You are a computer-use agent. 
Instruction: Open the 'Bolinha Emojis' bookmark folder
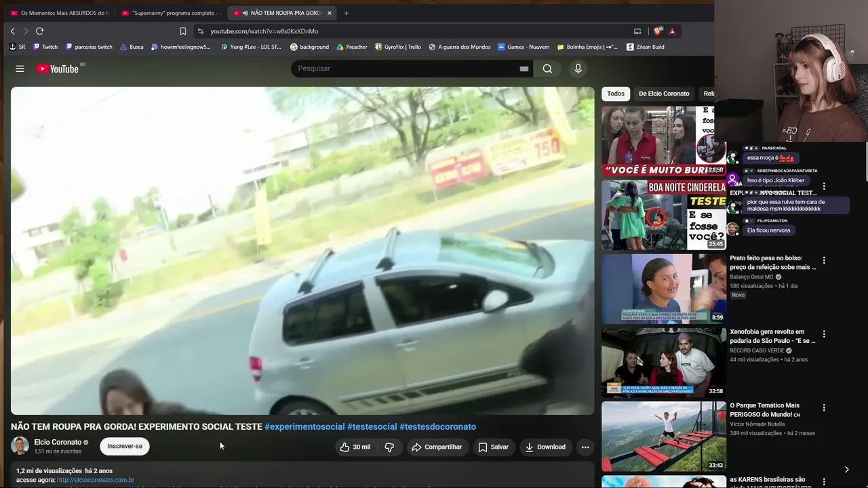[x=587, y=47]
